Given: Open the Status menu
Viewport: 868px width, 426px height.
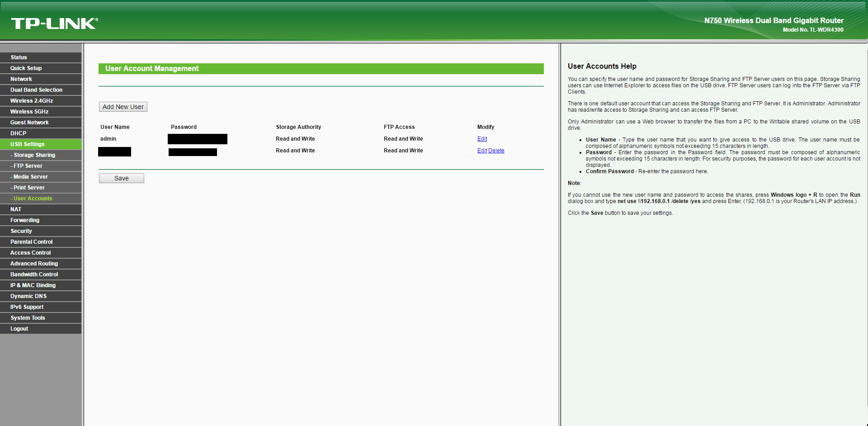Looking at the screenshot, I should [41, 57].
